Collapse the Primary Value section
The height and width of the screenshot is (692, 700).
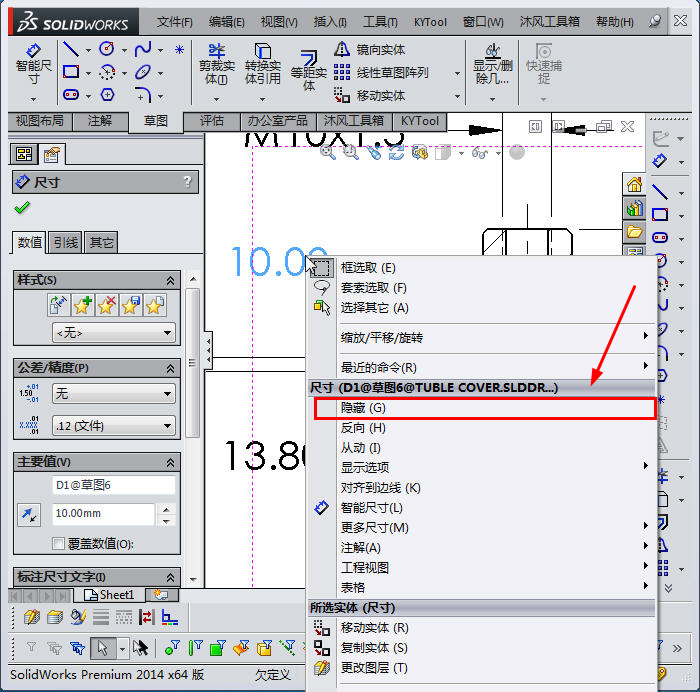coord(169,462)
